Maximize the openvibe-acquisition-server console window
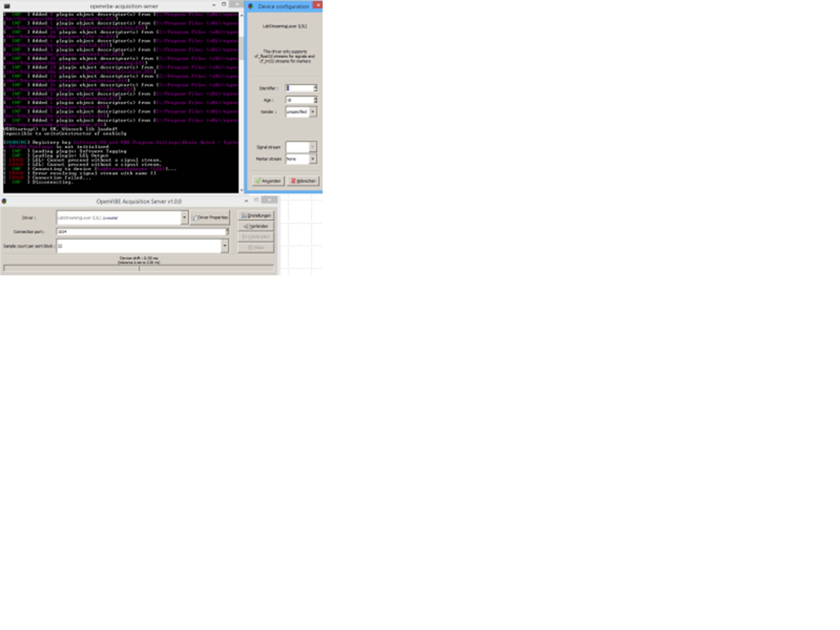This screenshot has height=630, width=840. pos(224,4)
